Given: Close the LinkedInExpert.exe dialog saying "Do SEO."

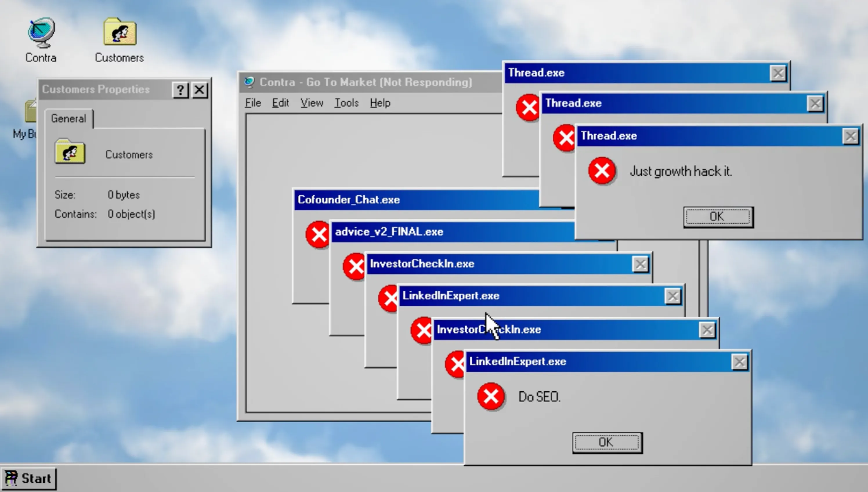Looking at the screenshot, I should pyautogui.click(x=739, y=362).
